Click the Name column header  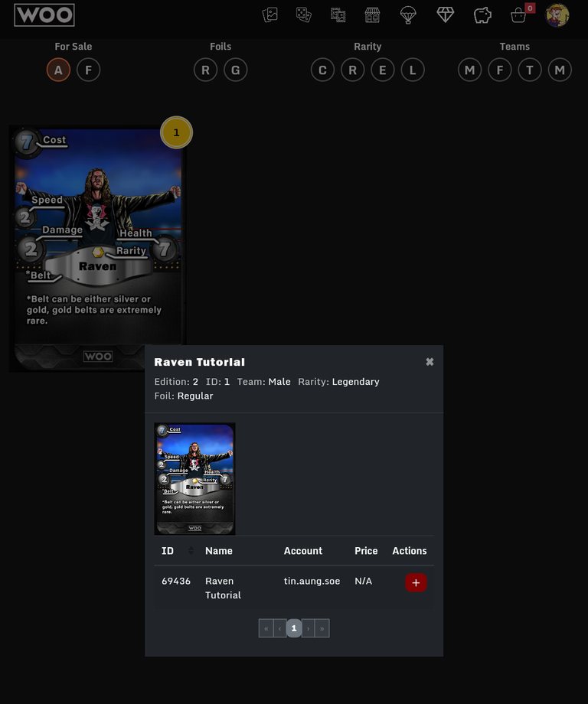coord(219,551)
